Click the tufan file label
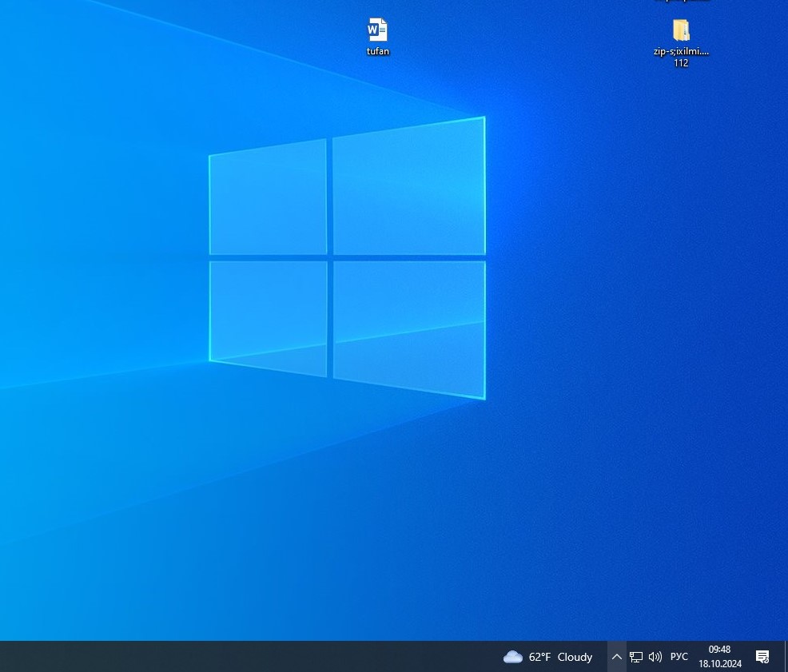Screen dimensions: 788x672 click(x=377, y=51)
